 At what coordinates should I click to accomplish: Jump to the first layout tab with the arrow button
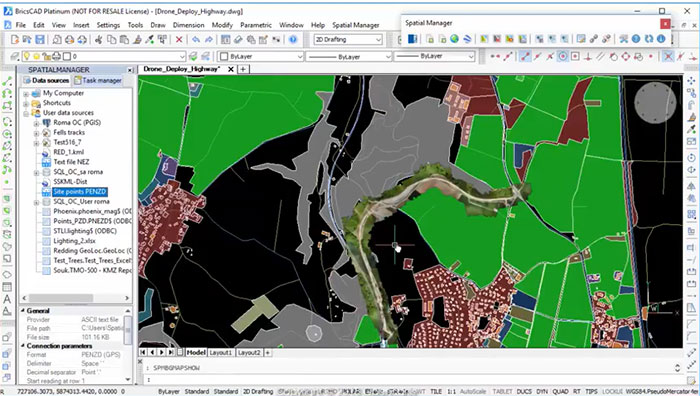pyautogui.click(x=143, y=352)
